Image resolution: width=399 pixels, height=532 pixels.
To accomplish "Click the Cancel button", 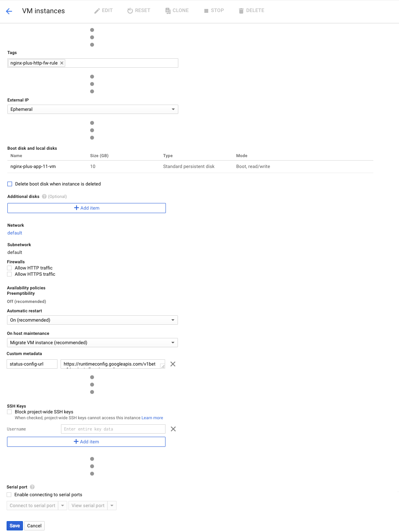I will [34, 526].
